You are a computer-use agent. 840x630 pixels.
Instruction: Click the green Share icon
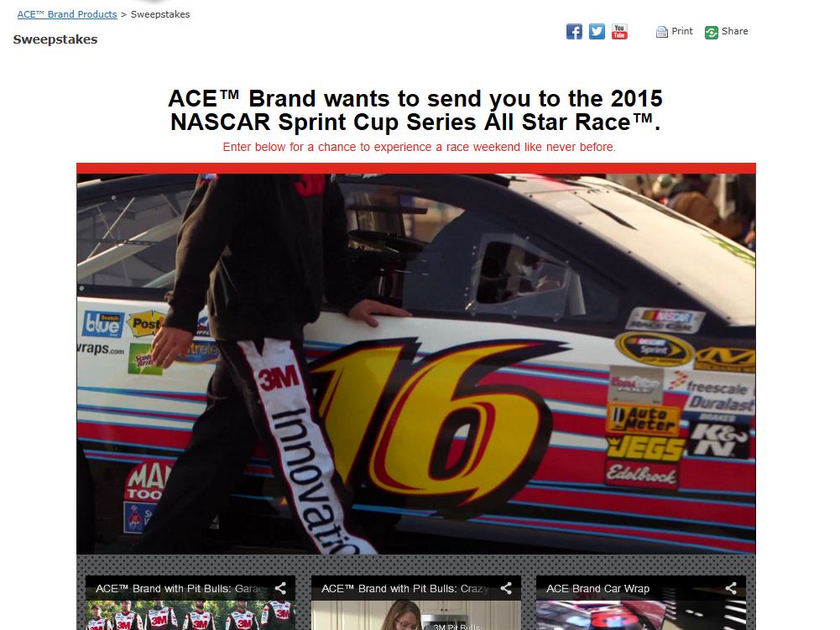[712, 33]
